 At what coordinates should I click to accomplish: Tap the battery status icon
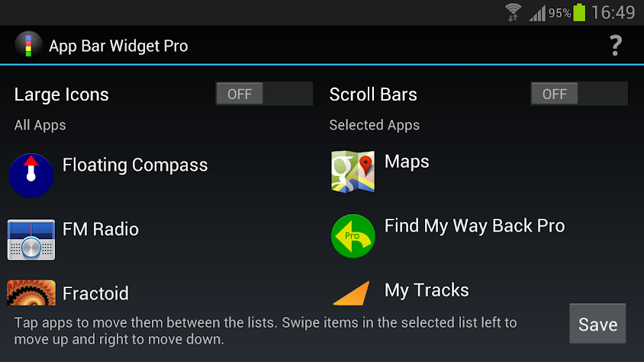pyautogui.click(x=579, y=12)
